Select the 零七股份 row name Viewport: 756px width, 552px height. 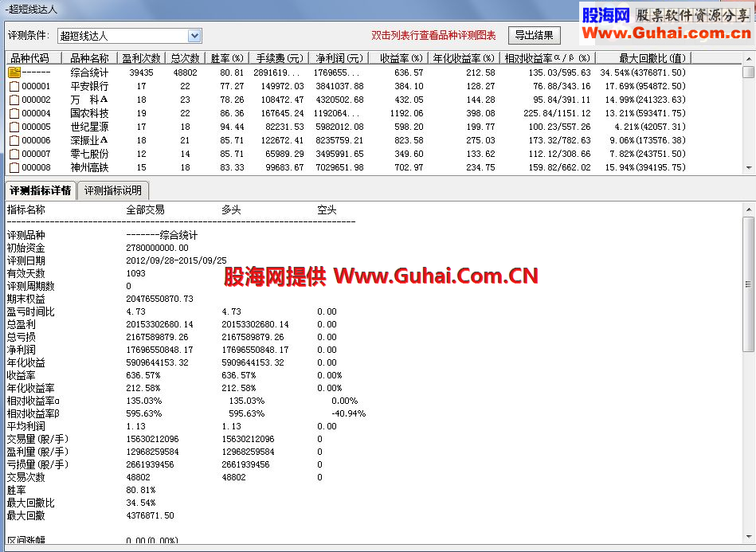[89, 154]
